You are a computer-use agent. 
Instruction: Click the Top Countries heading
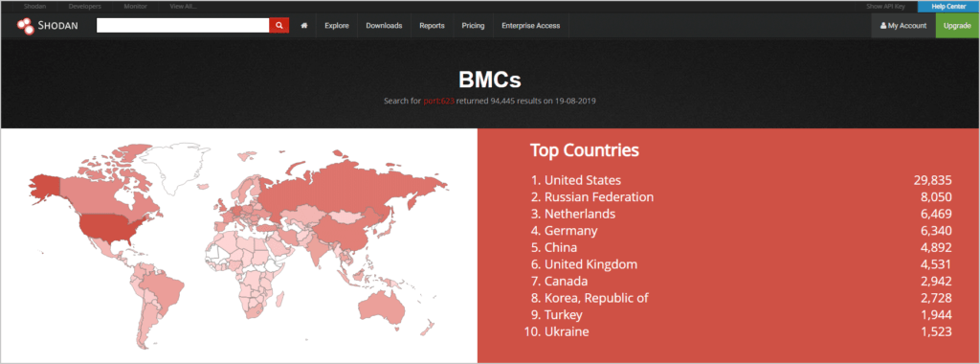[585, 150]
